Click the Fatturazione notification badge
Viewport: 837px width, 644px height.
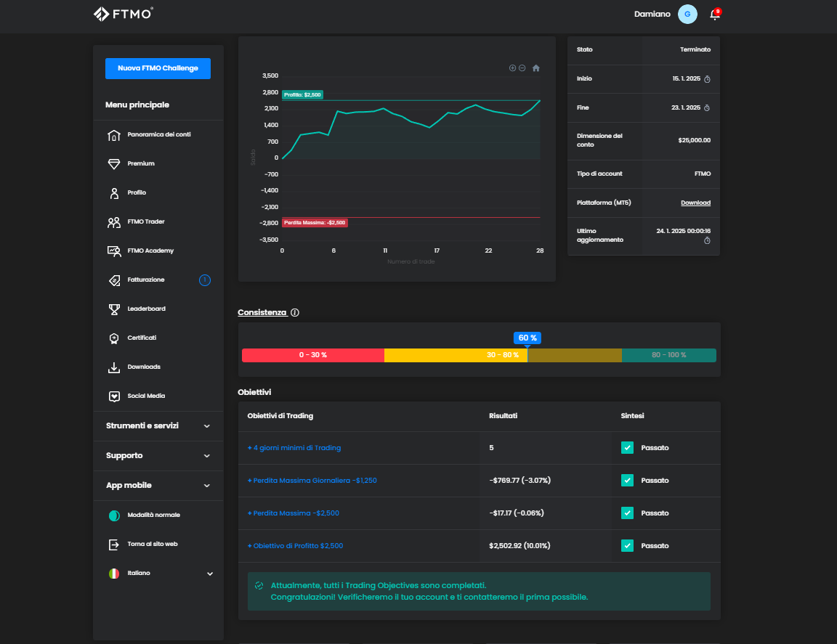204,280
